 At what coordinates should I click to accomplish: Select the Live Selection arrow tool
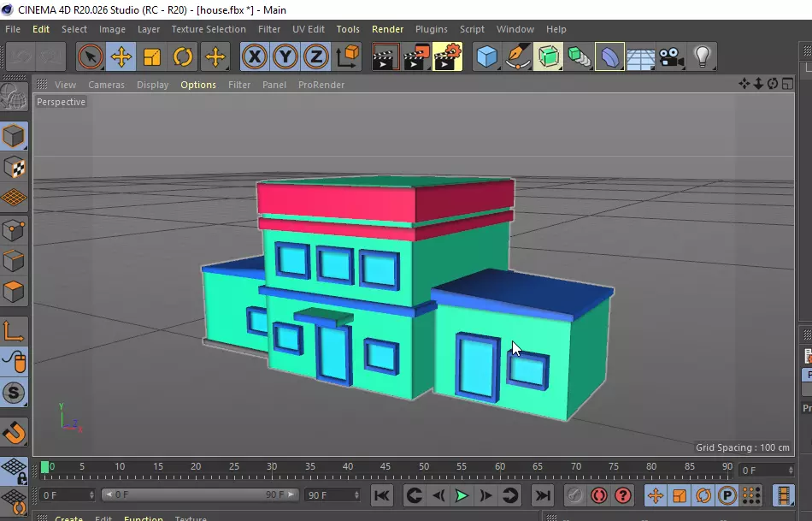tap(90, 56)
